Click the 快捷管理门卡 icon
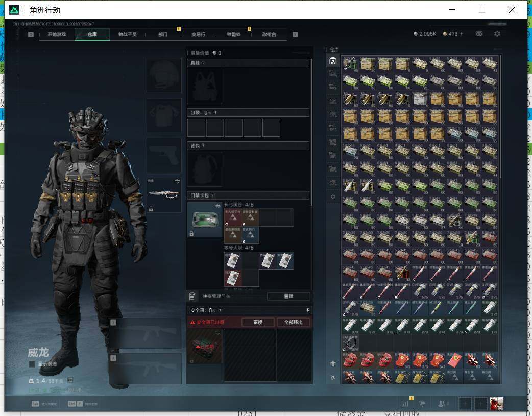 pos(192,296)
